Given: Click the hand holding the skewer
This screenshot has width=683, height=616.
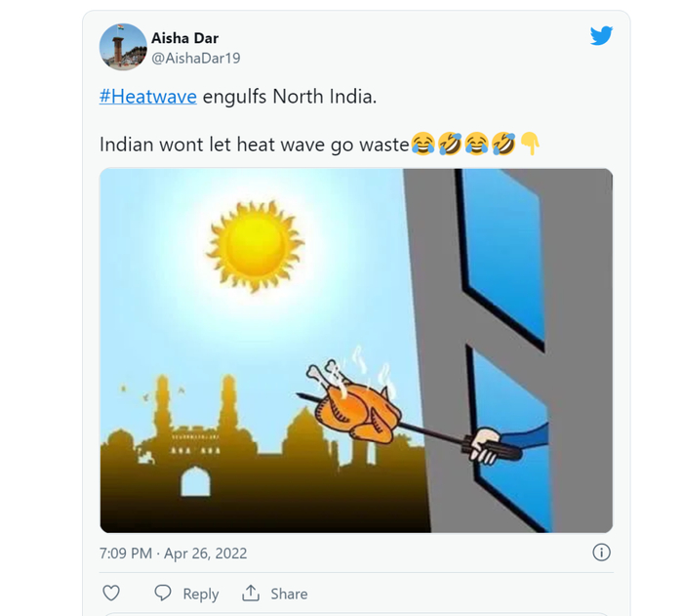Looking at the screenshot, I should pyautogui.click(x=486, y=445).
